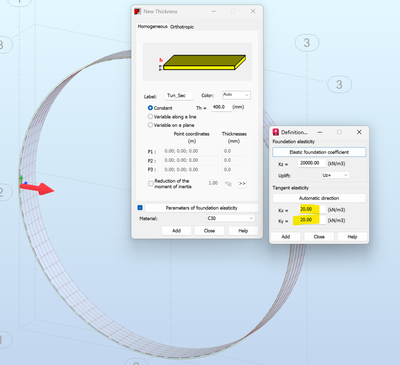Minimize the New Thickness window

[214, 11]
